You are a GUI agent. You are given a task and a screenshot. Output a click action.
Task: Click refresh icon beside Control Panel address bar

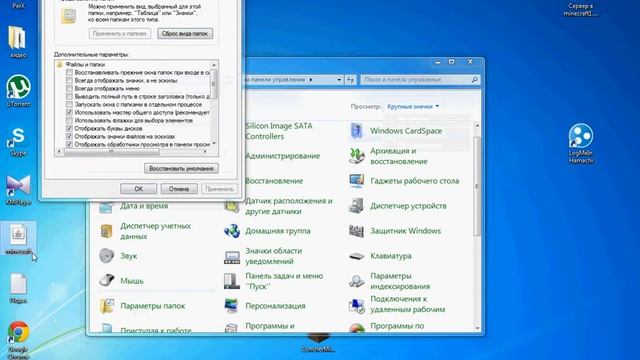tap(351, 80)
